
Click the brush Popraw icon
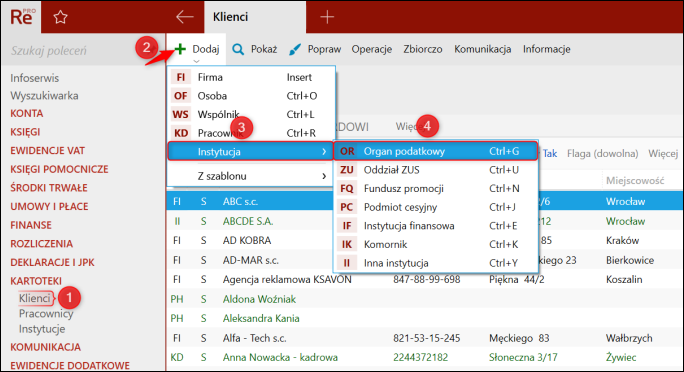pyautogui.click(x=294, y=50)
